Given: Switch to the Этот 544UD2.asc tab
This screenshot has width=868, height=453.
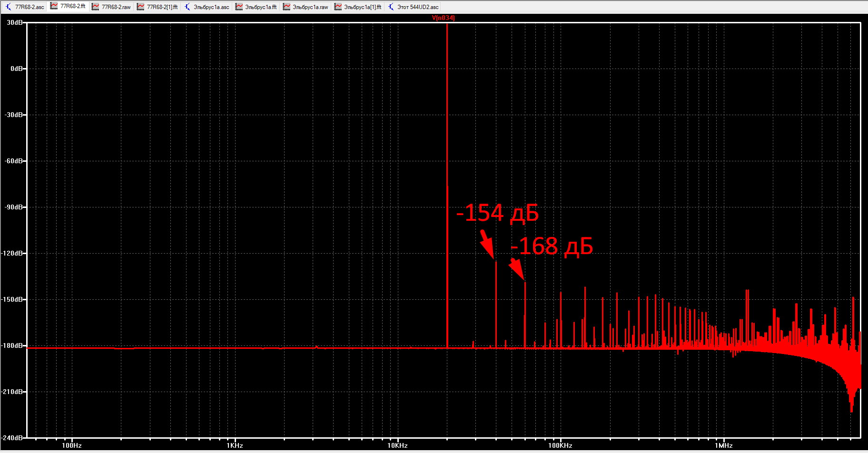Looking at the screenshot, I should pos(414,7).
